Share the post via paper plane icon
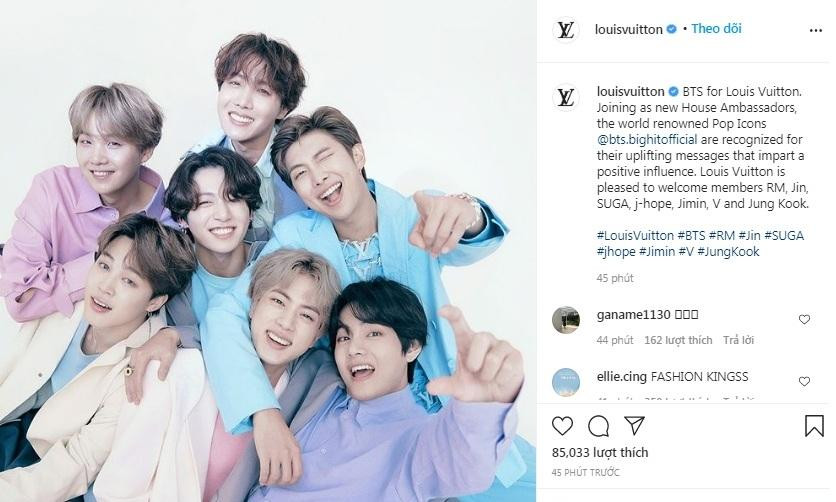Image resolution: width=836 pixels, height=502 pixels. (634, 425)
